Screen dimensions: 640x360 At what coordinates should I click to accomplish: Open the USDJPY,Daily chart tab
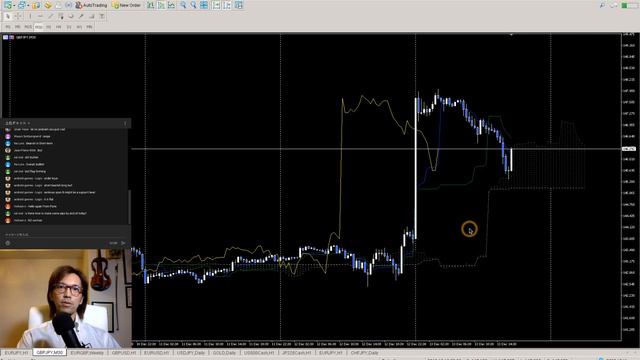[191, 353]
